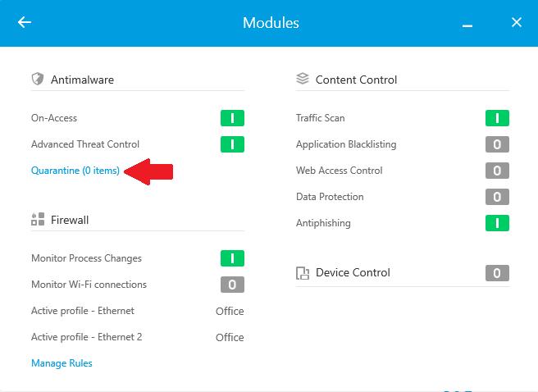The image size is (538, 392).
Task: Enable Monitor Wi-Fi connections toggle
Action: tap(232, 285)
